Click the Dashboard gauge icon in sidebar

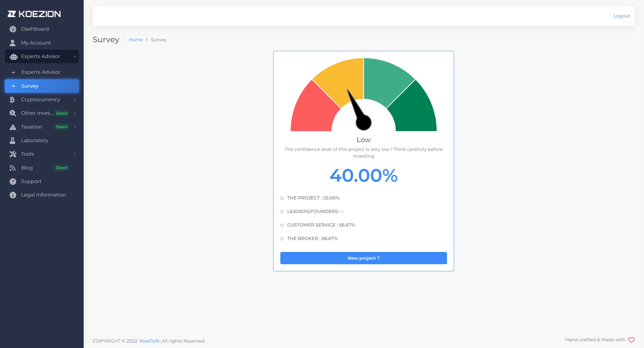point(13,29)
